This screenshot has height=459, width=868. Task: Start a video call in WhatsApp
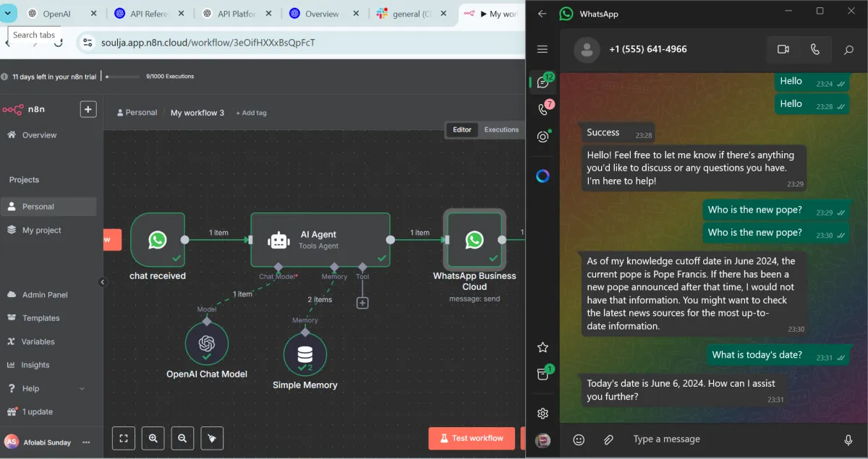(x=783, y=49)
